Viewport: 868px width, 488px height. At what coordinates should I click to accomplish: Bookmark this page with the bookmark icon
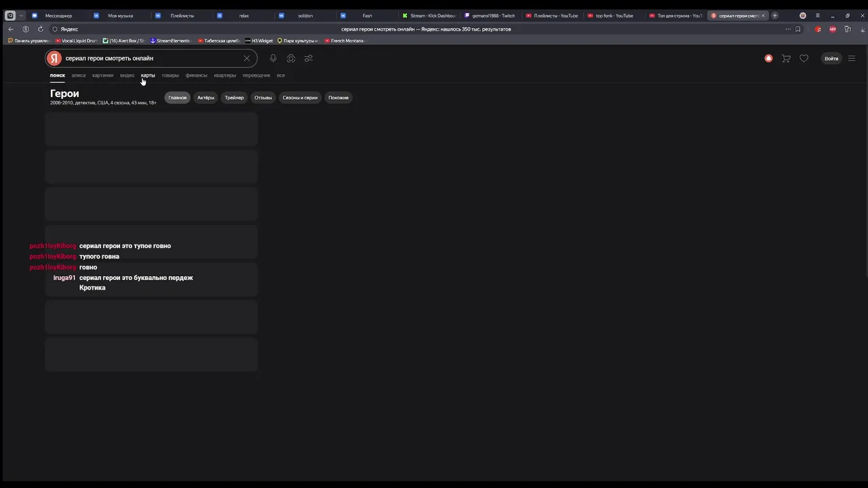point(797,29)
